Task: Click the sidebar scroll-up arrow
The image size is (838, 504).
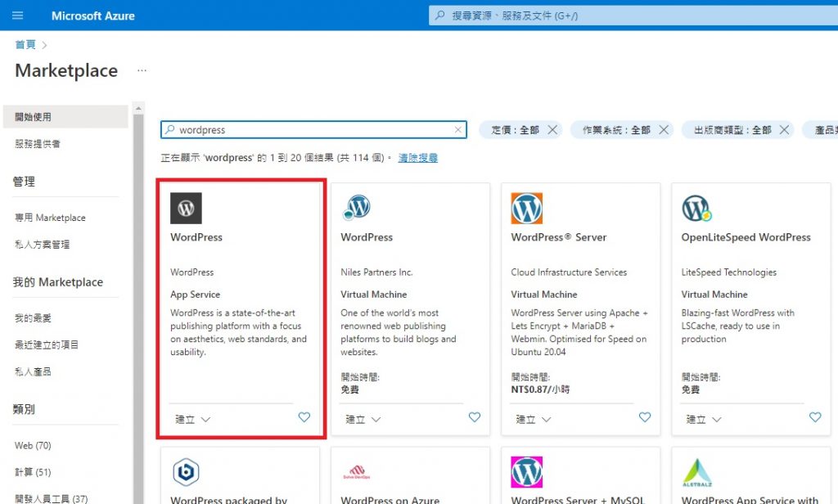Action: 138,109
